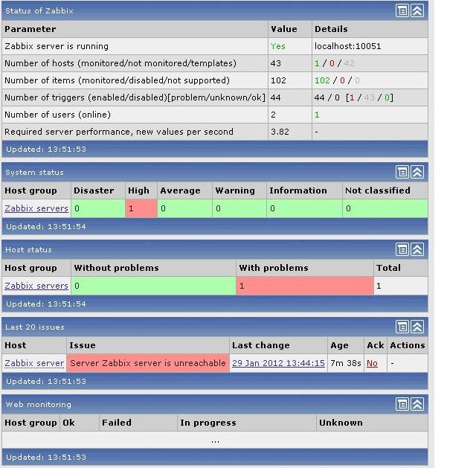Click the 43 hosts value
The width and height of the screenshot is (476, 468).
276,63
